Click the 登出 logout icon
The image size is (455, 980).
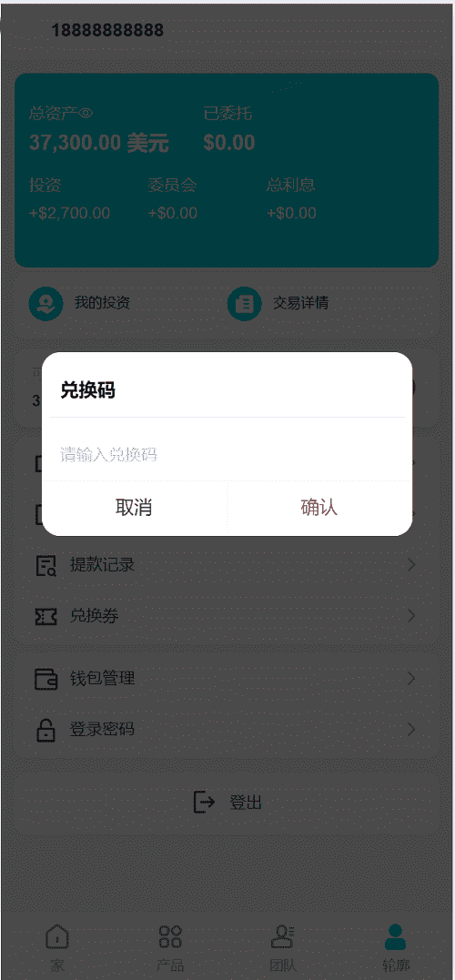(x=205, y=802)
